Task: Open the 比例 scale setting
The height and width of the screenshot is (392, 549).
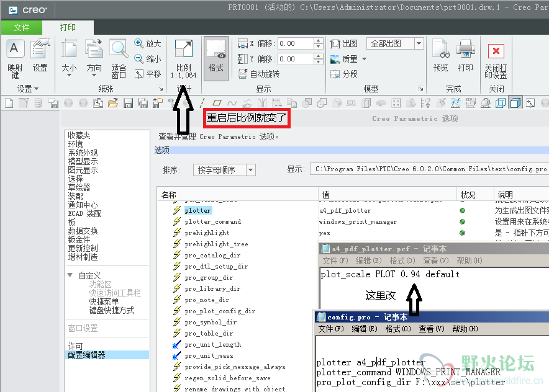Action: [184, 59]
